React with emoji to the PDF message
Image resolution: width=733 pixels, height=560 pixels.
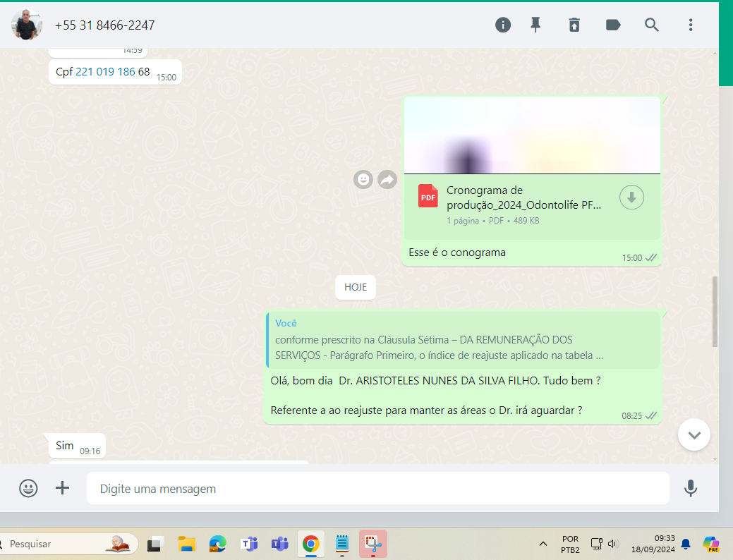[363, 180]
